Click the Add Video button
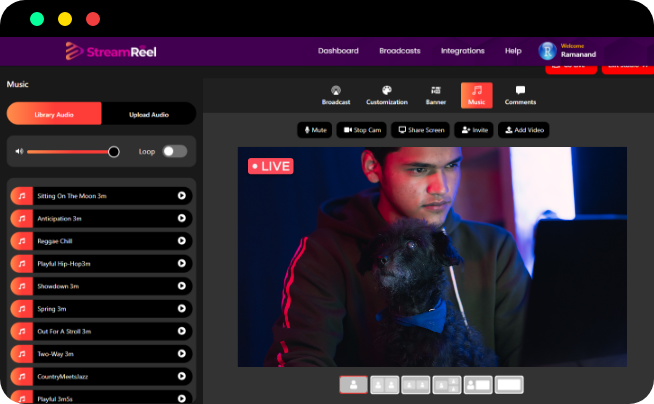Image resolution: width=654 pixels, height=404 pixels. coord(524,130)
